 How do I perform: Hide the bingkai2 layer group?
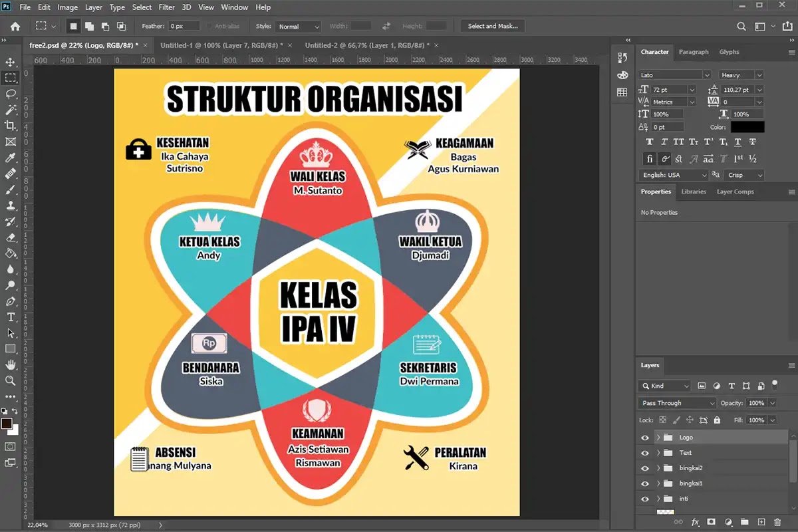coord(644,468)
